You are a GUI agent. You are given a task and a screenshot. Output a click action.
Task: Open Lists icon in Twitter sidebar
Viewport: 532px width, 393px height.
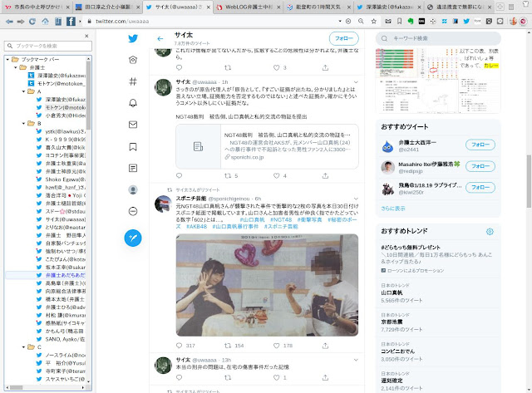(x=133, y=168)
